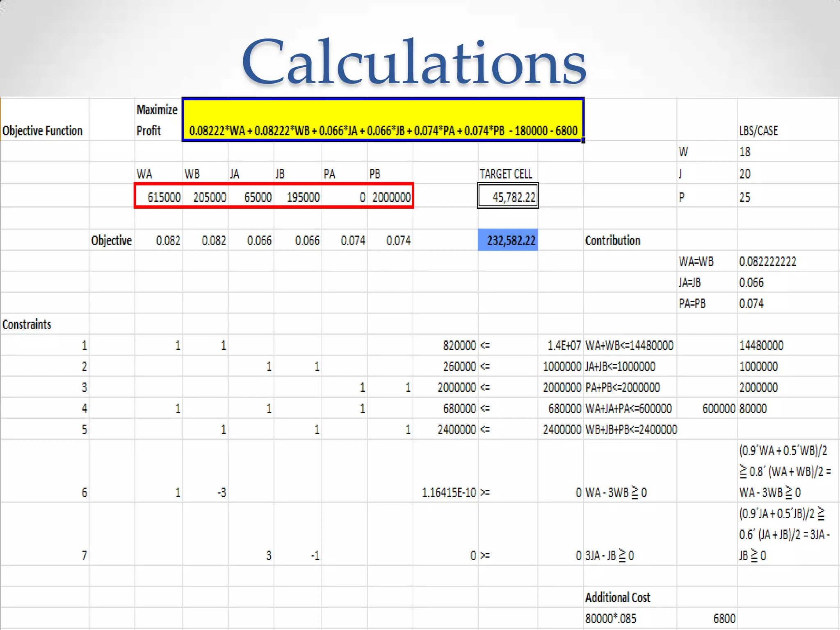This screenshot has width=840, height=630.
Task: Select the WA+WB<=14480000 constraint text
Action: point(629,345)
